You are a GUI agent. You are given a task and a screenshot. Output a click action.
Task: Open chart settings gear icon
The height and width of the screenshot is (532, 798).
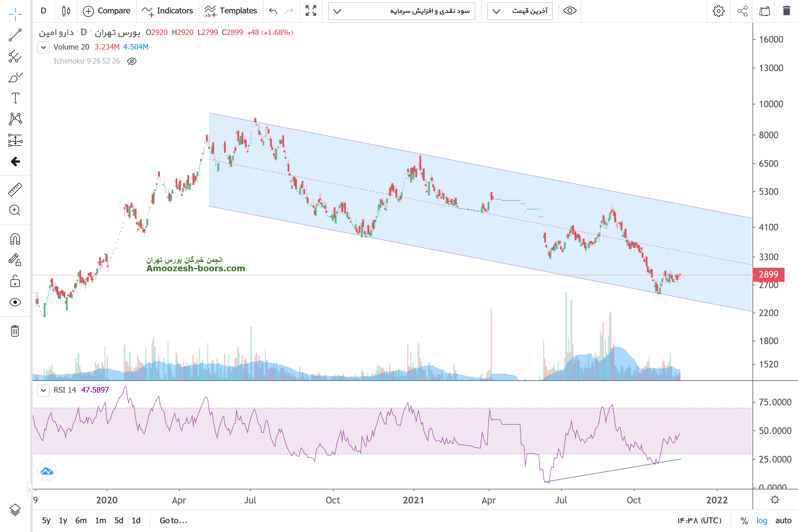(x=718, y=11)
